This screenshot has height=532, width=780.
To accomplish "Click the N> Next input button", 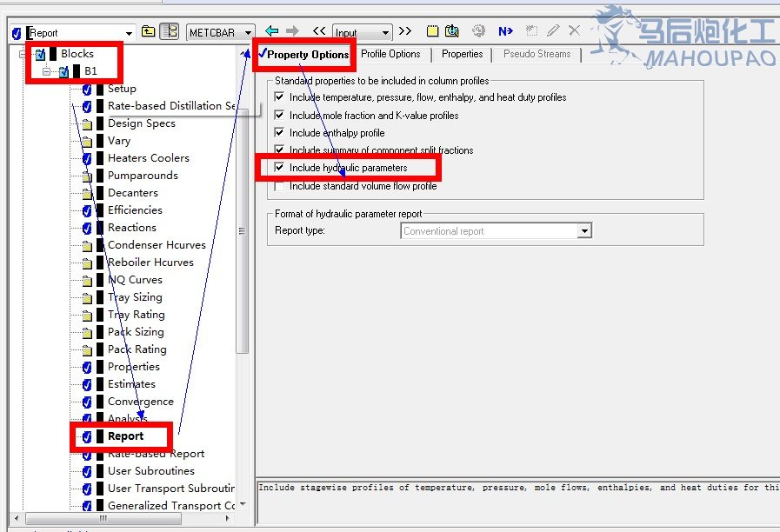I will pos(505,31).
